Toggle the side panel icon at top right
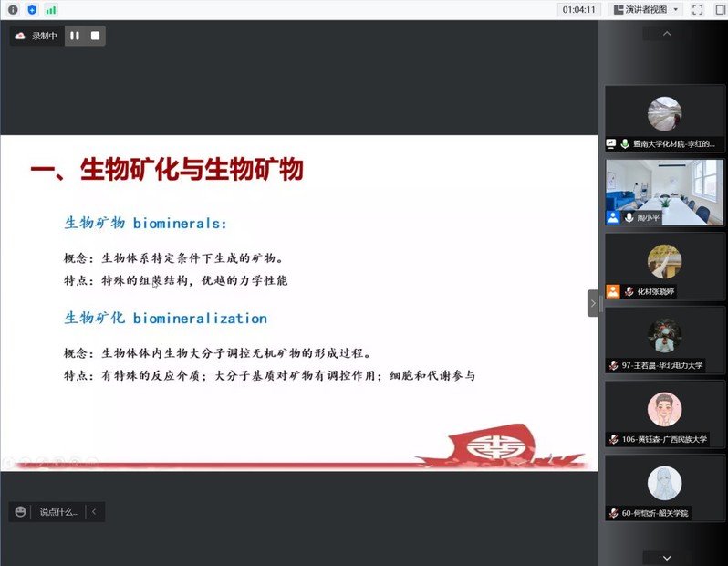728x566 pixels. tap(720, 10)
